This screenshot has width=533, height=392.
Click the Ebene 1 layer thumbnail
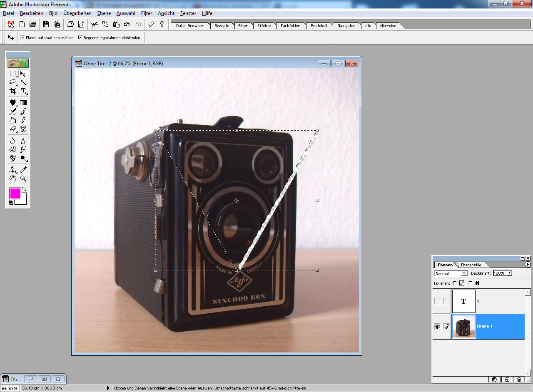[x=463, y=327]
